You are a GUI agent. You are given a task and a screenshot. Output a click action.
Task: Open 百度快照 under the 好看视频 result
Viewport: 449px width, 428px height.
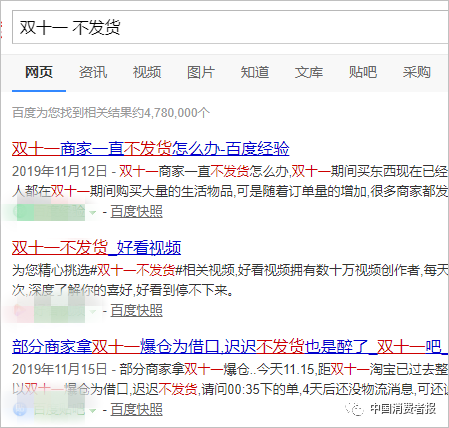(136, 311)
